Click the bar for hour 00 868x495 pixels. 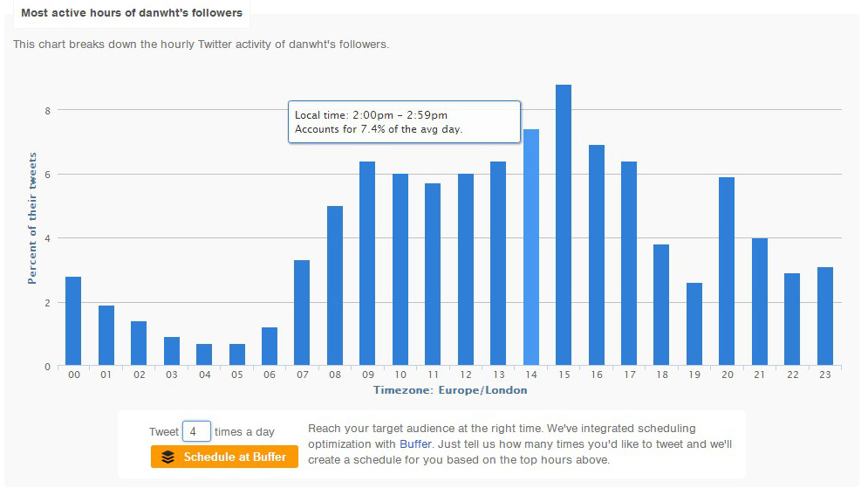click(73, 321)
